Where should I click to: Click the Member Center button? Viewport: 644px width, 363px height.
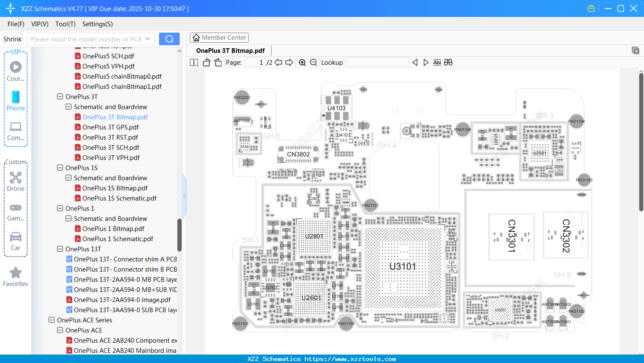(219, 37)
